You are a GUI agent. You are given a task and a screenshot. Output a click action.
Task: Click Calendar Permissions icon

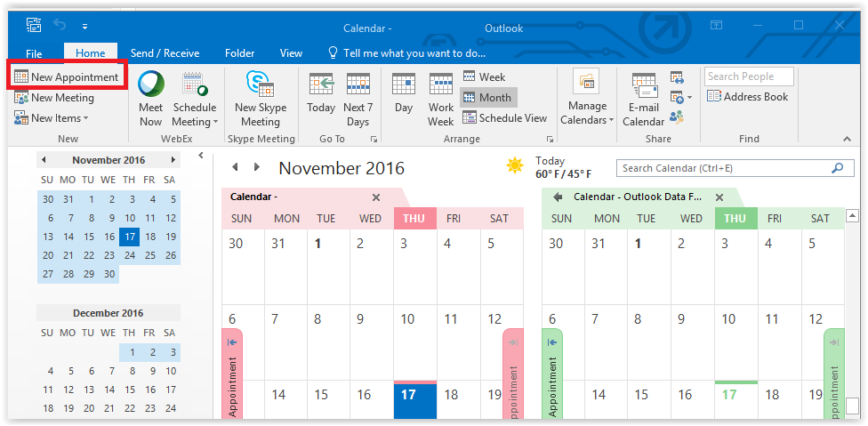[x=677, y=117]
